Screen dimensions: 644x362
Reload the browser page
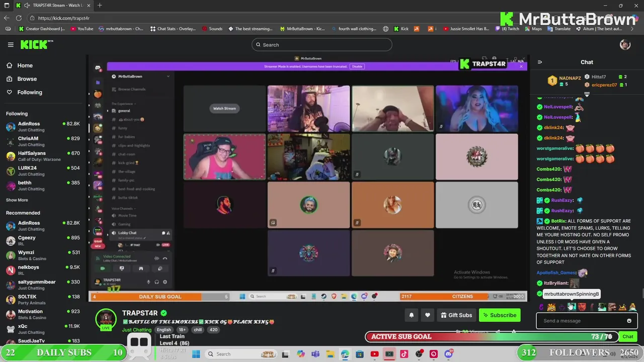(x=19, y=18)
